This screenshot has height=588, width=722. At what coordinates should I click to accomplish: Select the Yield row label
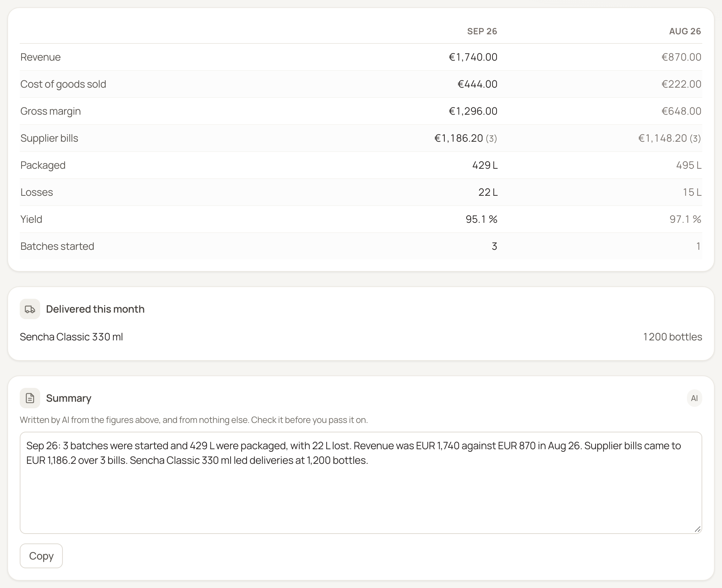click(31, 219)
